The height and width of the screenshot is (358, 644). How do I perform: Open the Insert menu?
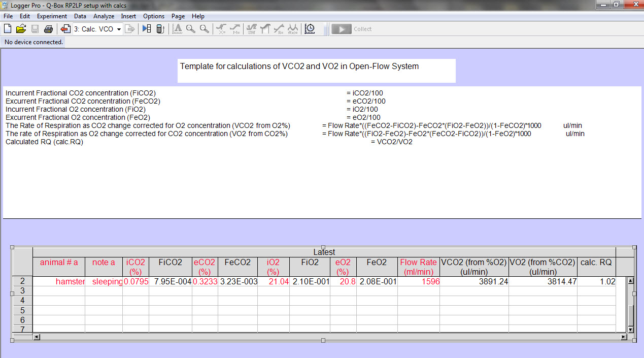tap(128, 16)
